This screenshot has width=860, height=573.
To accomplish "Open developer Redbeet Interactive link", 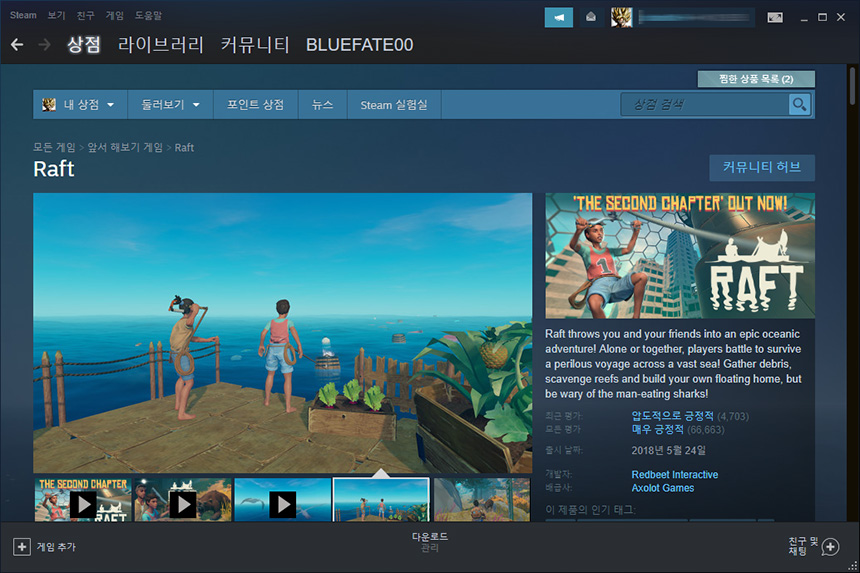I will [675, 474].
